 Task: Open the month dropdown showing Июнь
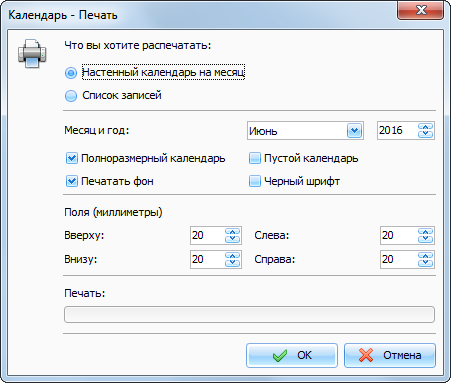click(354, 130)
